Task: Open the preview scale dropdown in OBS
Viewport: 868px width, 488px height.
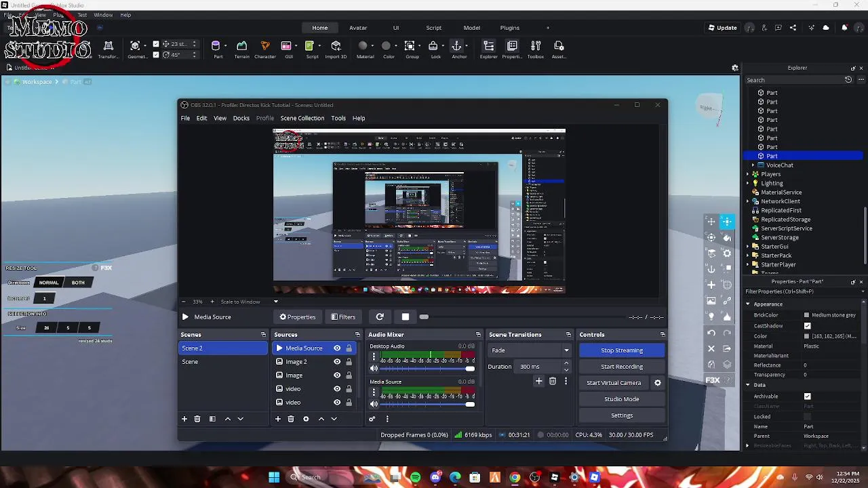Action: (x=275, y=302)
